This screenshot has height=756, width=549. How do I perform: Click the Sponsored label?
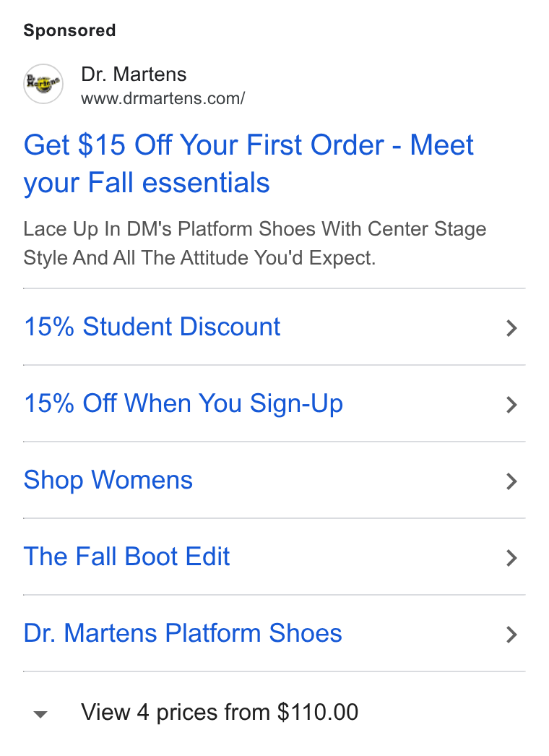pos(70,30)
